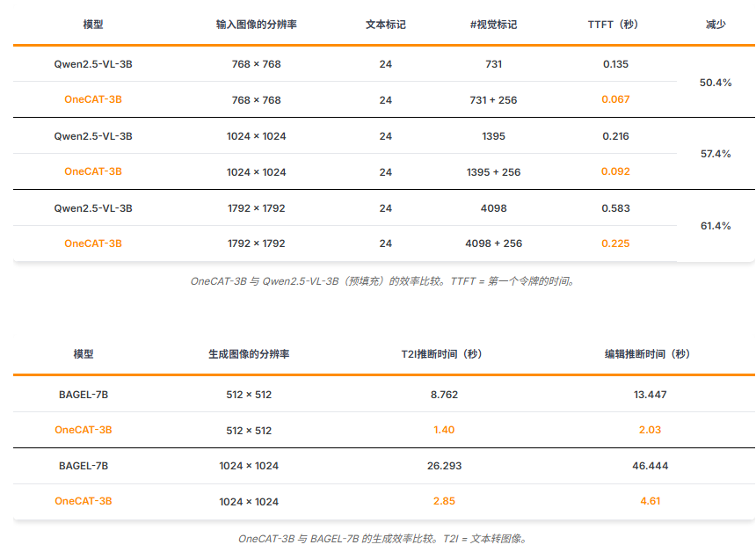The height and width of the screenshot is (552, 756).
Task: Click the 编辑推断时间（秒）column header
Action: (x=648, y=354)
